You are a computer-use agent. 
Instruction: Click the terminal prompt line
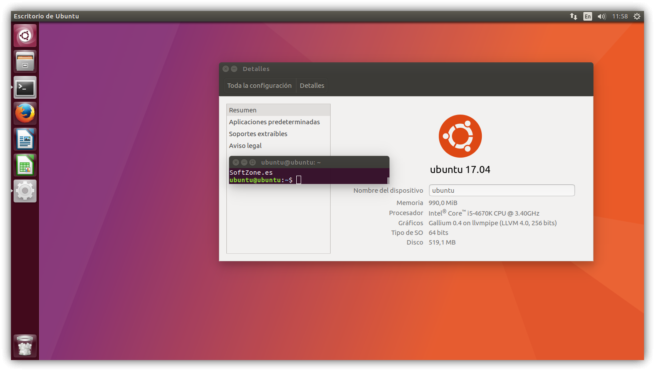click(308, 180)
